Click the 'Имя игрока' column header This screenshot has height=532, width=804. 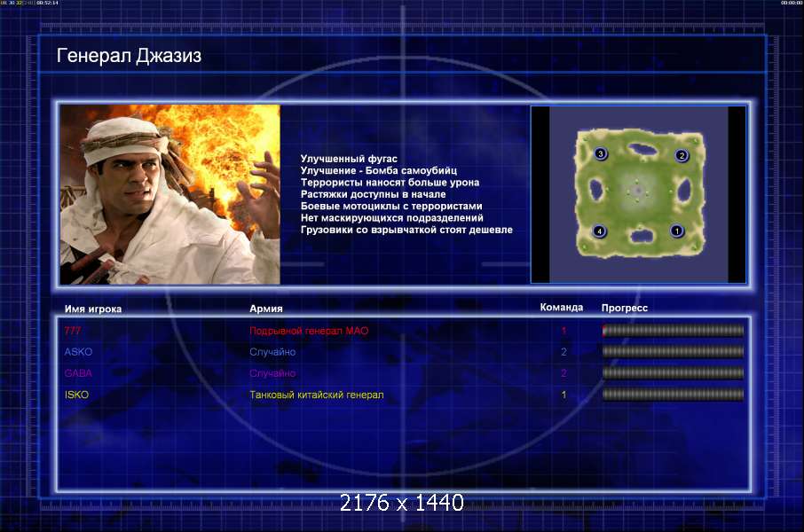click(93, 309)
